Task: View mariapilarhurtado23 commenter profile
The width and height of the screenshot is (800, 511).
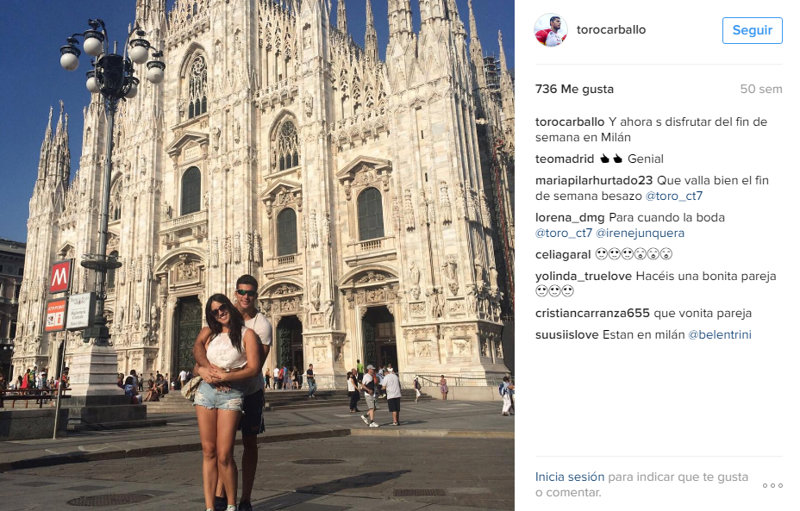Action: [x=594, y=180]
